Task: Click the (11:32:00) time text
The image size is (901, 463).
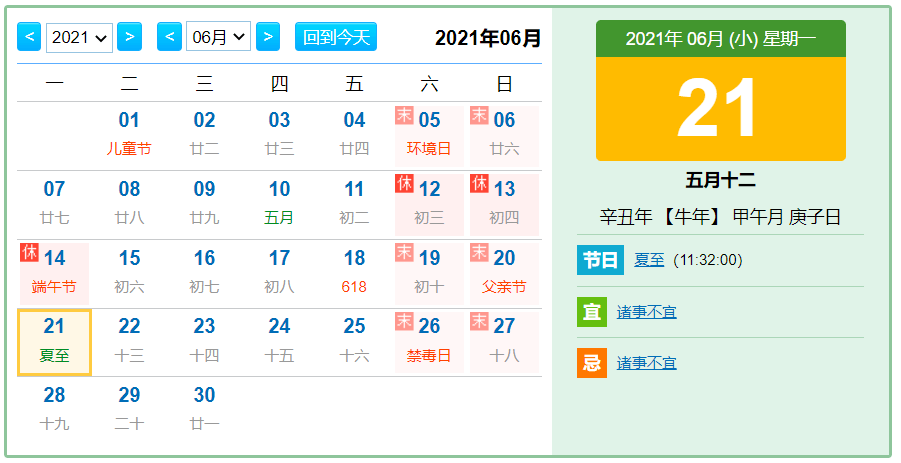Action: point(708,260)
